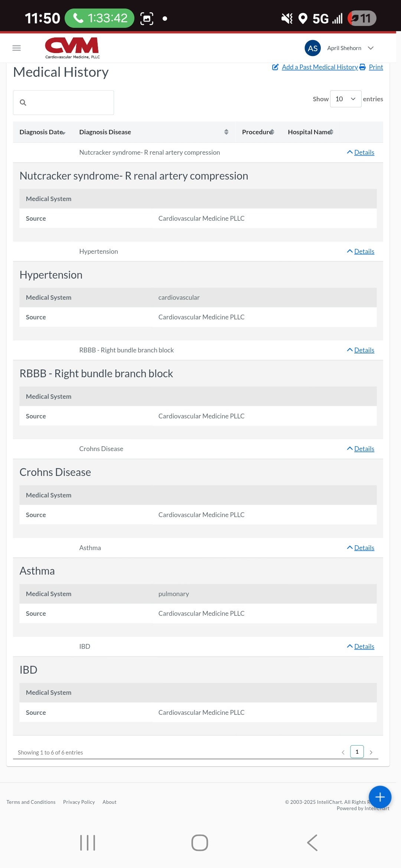Tap the AS user avatar
This screenshot has width=401, height=868.
(313, 48)
